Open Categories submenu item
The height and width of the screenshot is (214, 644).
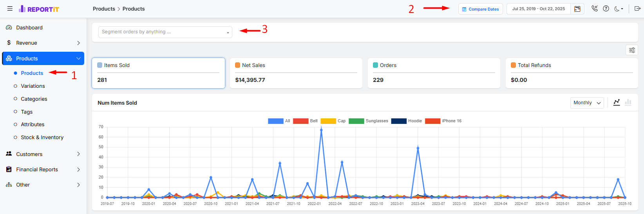tap(34, 99)
